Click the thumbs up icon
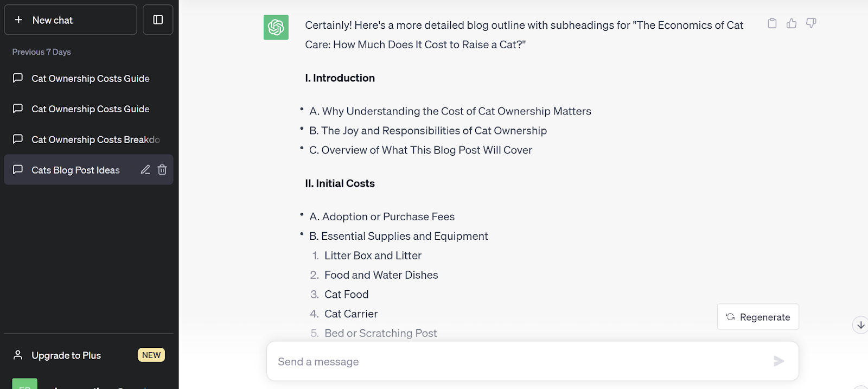Image resolution: width=868 pixels, height=389 pixels. 792,23
